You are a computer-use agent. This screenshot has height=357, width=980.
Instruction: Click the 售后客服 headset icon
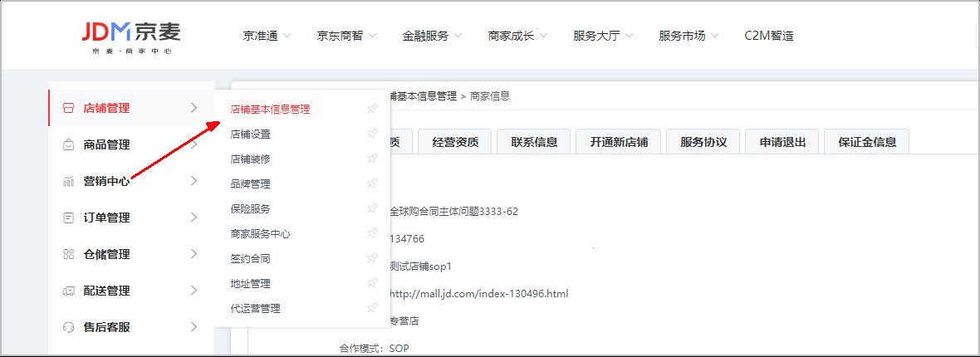point(68,327)
